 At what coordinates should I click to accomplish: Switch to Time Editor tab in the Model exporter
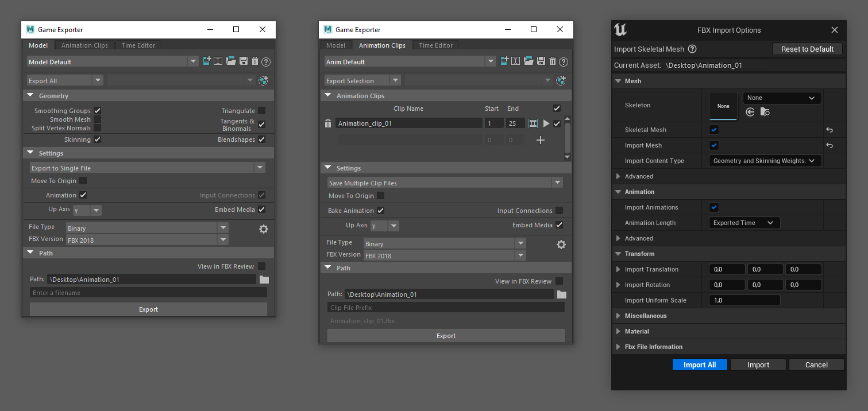(138, 45)
